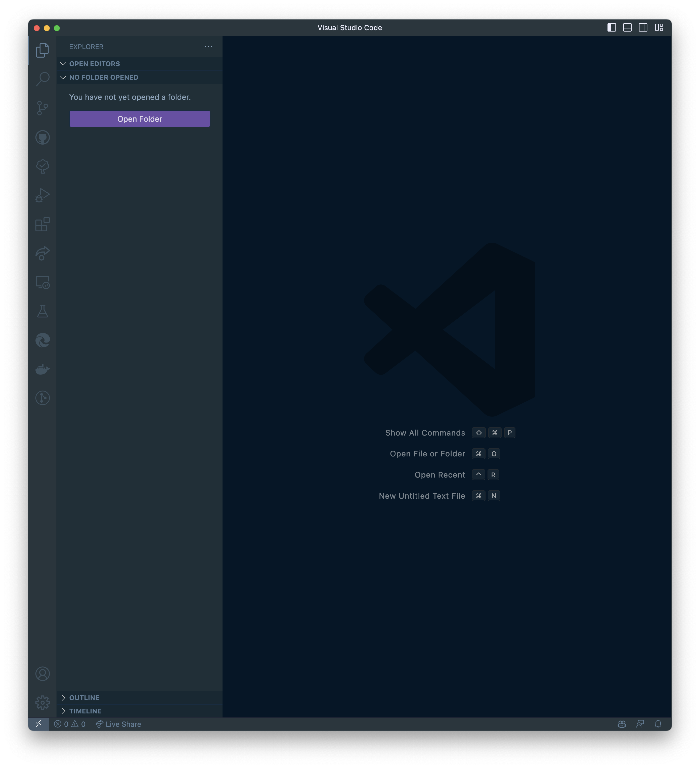This screenshot has width=700, height=768.
Task: Collapse the Open Editors section
Action: point(95,64)
